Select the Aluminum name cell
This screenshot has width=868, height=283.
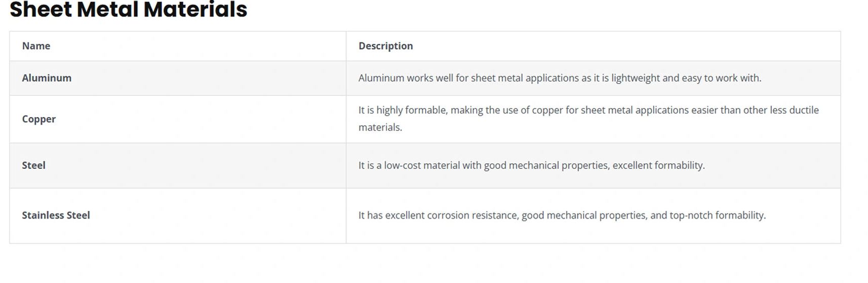coord(47,78)
